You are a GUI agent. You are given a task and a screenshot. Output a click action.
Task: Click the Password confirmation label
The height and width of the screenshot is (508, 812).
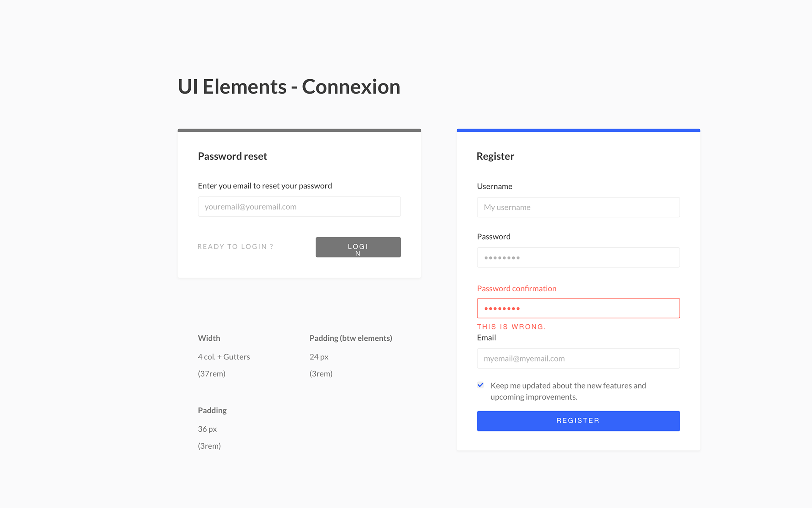(517, 289)
